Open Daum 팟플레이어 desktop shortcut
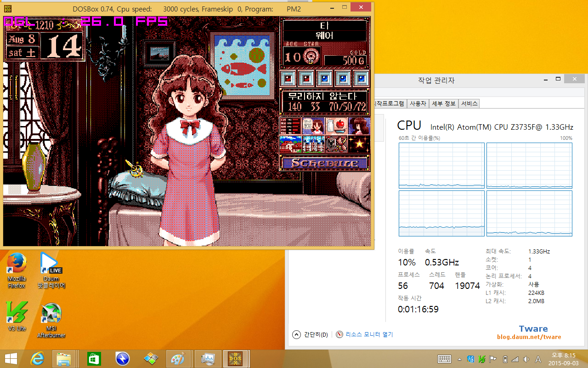Screen dimensions: 588x368 pyautogui.click(x=51, y=271)
